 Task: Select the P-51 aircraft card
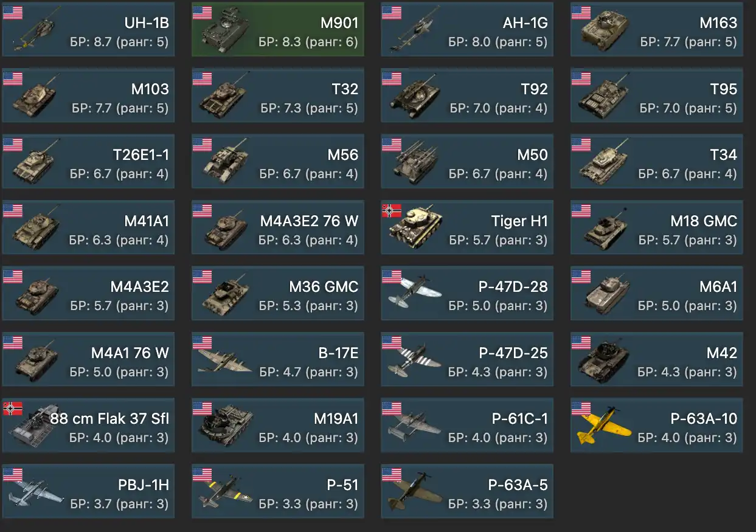[278, 491]
